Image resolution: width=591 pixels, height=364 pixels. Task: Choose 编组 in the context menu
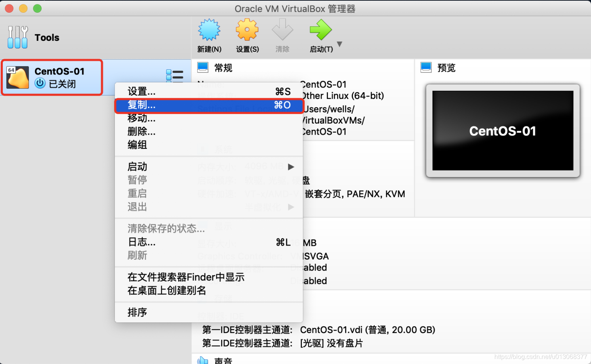click(x=209, y=145)
